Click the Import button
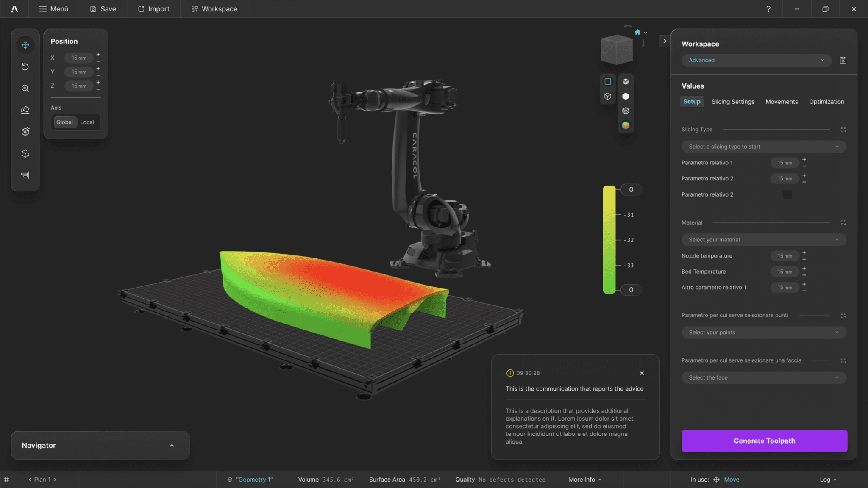The height and width of the screenshot is (488, 868). tap(153, 9)
